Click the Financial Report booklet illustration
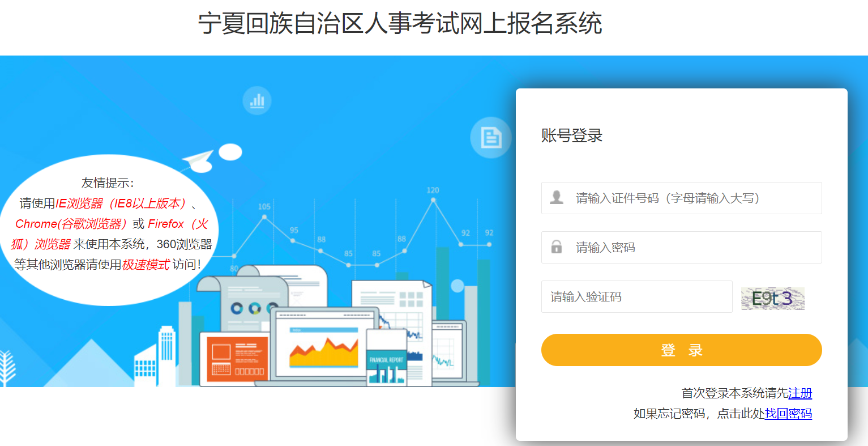868x446 pixels. point(387,358)
